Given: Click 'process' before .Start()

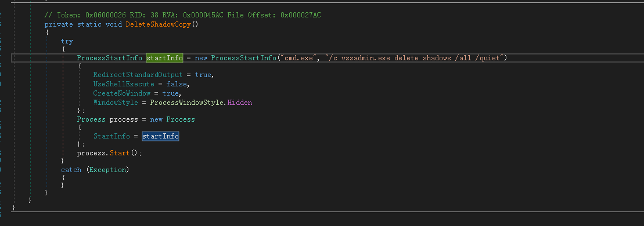Looking at the screenshot, I should pos(91,153).
